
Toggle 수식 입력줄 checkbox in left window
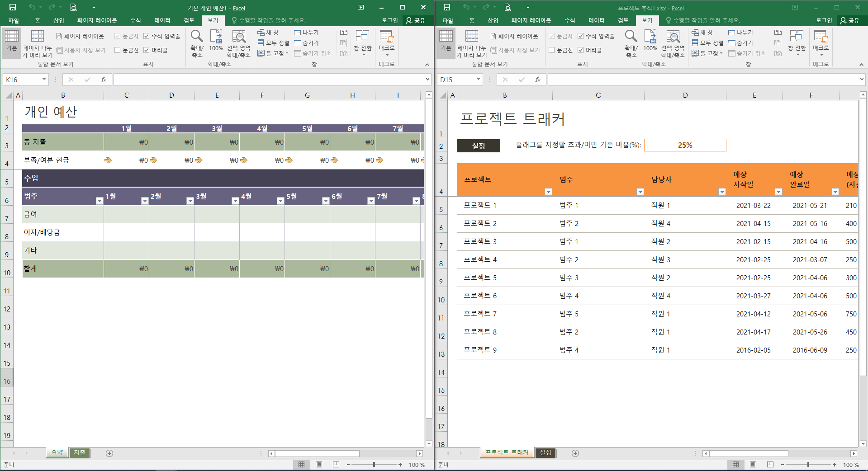[147, 36]
